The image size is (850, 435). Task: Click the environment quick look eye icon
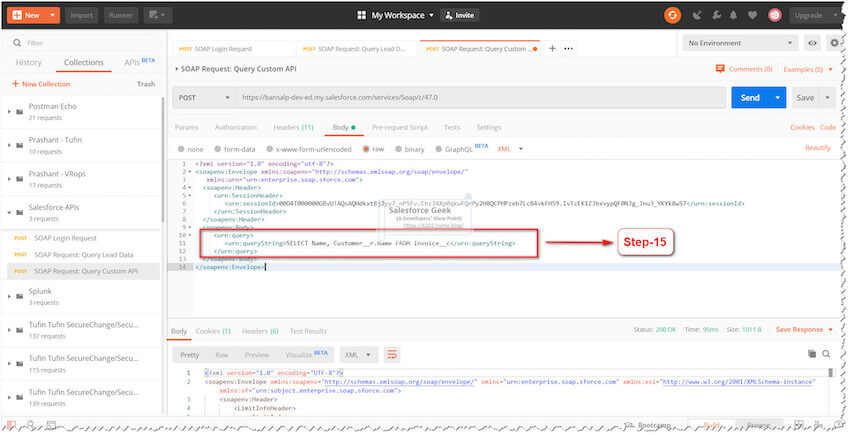click(812, 43)
